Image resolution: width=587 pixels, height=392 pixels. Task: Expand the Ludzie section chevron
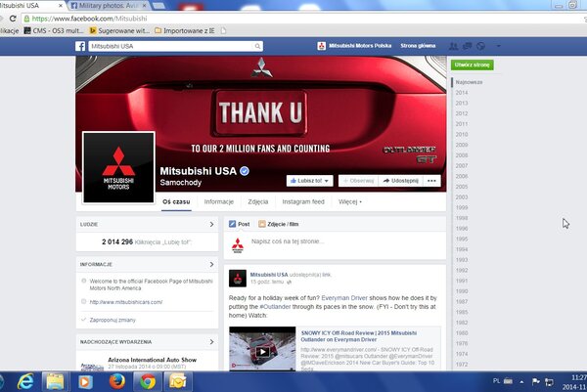click(x=211, y=224)
